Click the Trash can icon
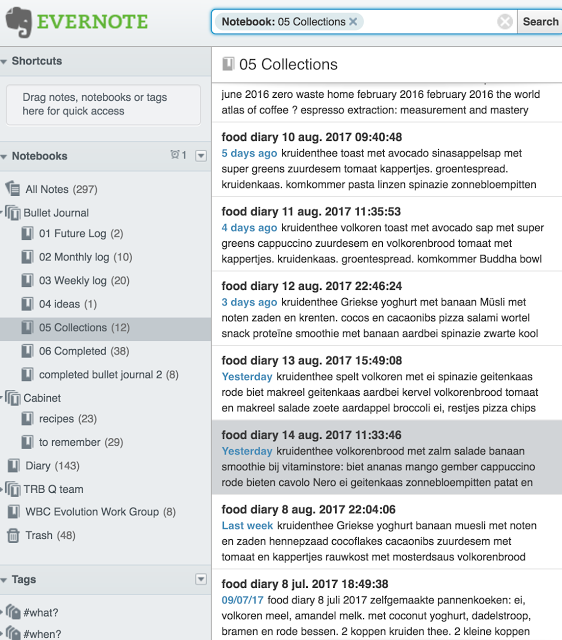Viewport: 562px width, 640px height. coord(13,535)
